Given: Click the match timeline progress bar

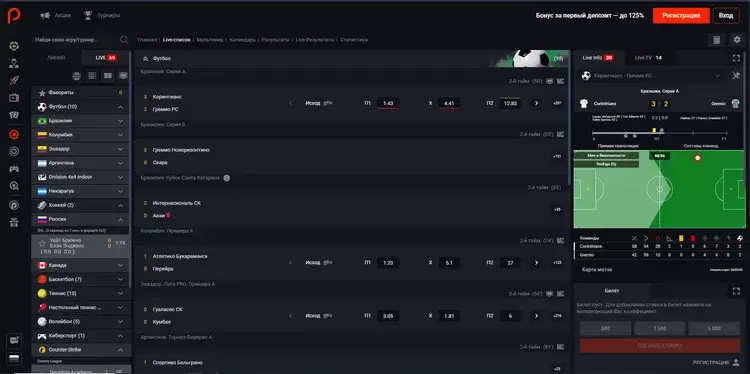Looking at the screenshot, I should pos(660,133).
